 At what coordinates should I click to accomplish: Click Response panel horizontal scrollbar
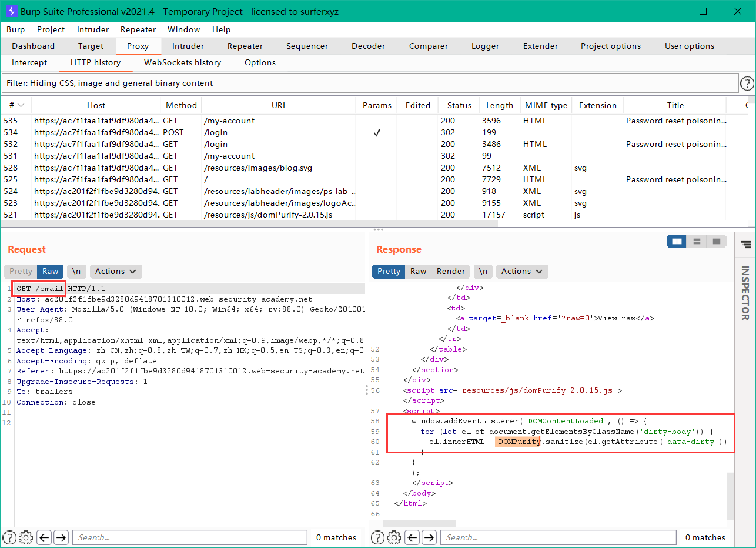420,523
